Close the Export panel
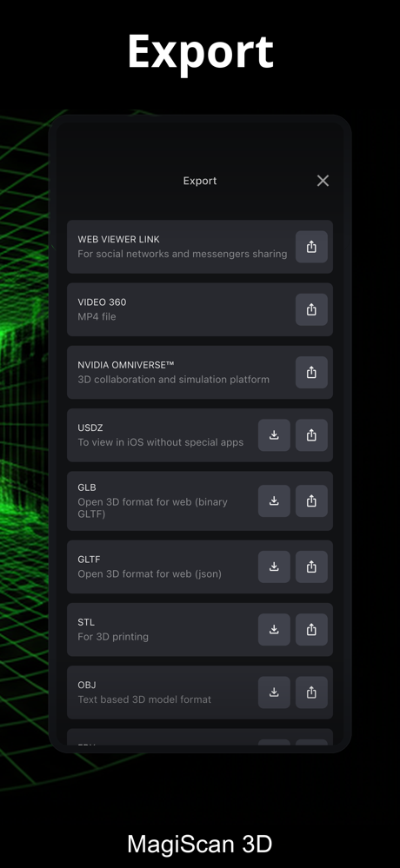The width and height of the screenshot is (400, 868). [x=323, y=181]
